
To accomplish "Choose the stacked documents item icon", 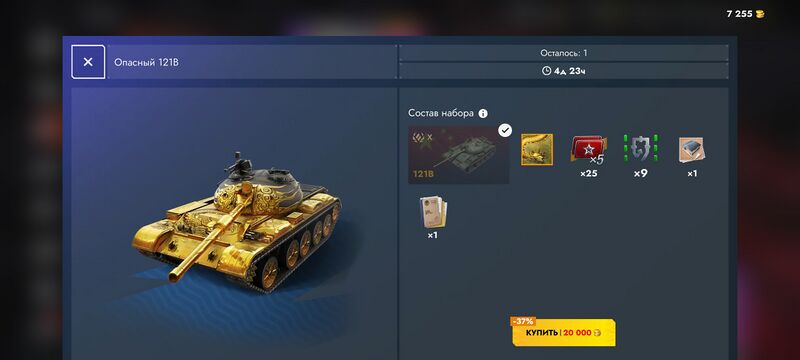I will pos(433,212).
